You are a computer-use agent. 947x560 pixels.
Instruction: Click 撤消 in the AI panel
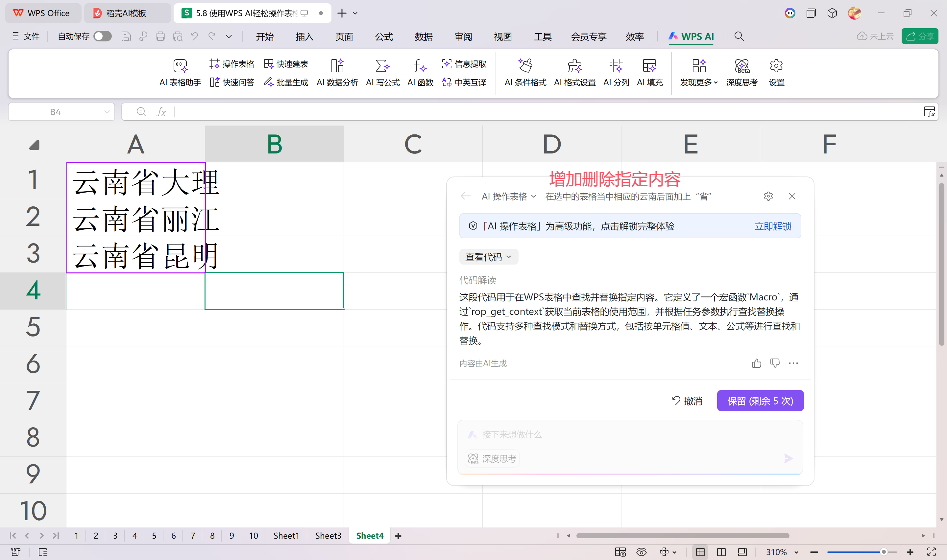pos(687,400)
